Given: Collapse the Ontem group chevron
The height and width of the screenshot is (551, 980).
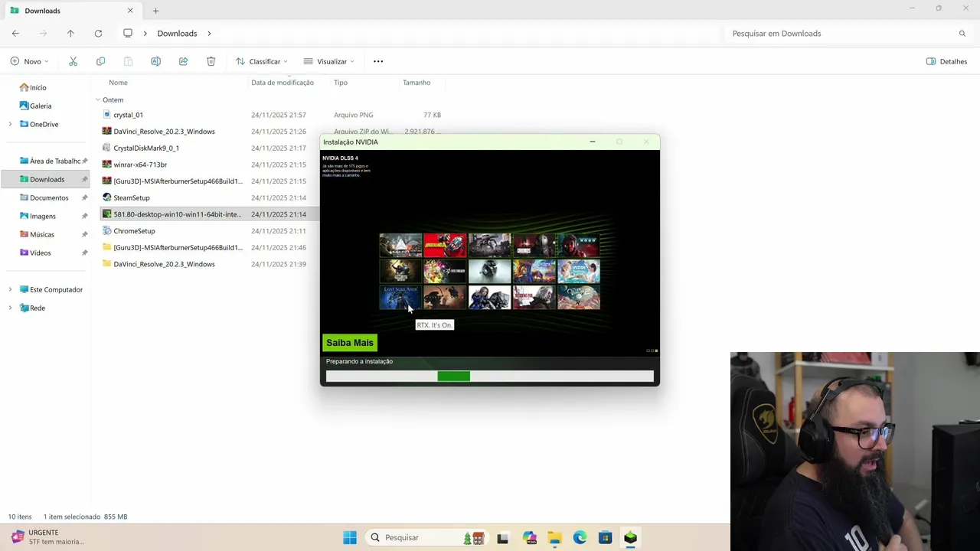Looking at the screenshot, I should (98, 99).
